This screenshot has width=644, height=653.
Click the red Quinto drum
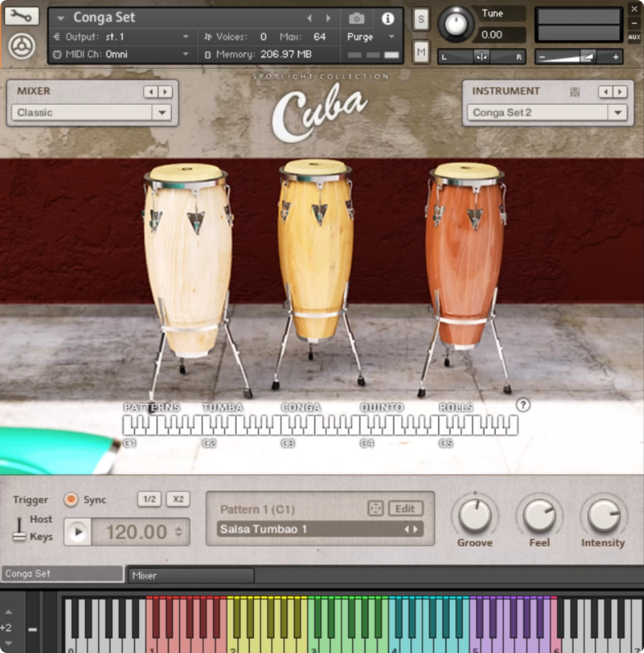click(x=465, y=256)
